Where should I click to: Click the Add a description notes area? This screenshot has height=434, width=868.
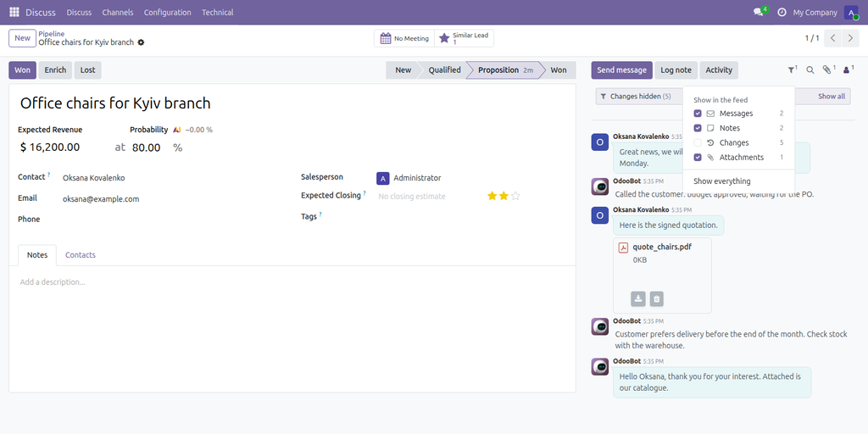[292, 281]
